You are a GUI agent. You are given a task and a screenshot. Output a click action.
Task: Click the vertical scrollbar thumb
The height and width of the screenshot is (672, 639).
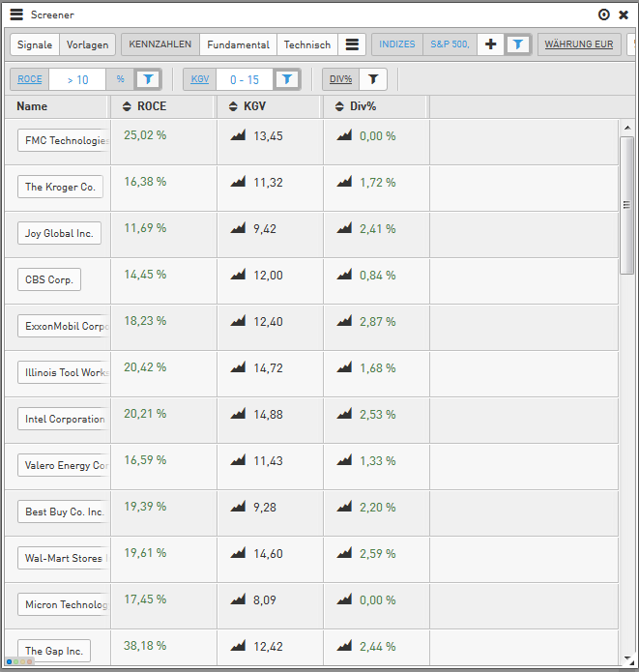click(x=627, y=205)
